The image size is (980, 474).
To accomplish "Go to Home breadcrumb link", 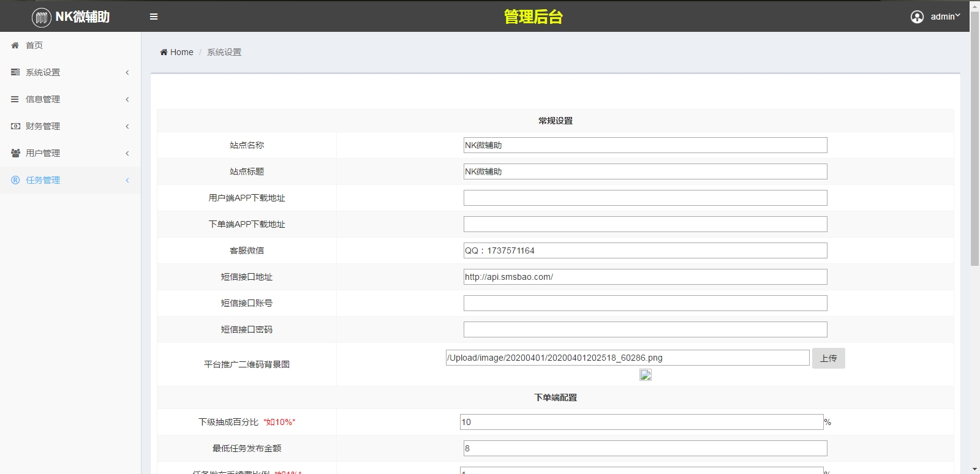I will click(x=181, y=52).
